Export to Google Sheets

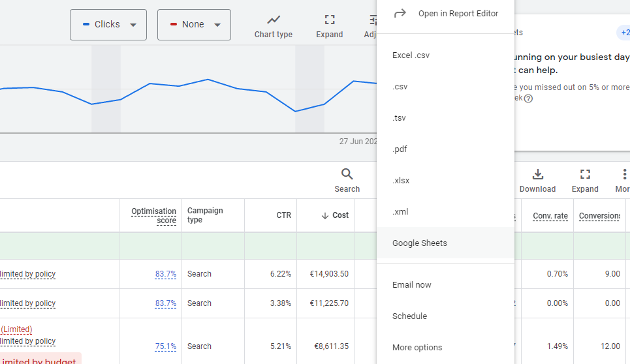pyautogui.click(x=420, y=243)
